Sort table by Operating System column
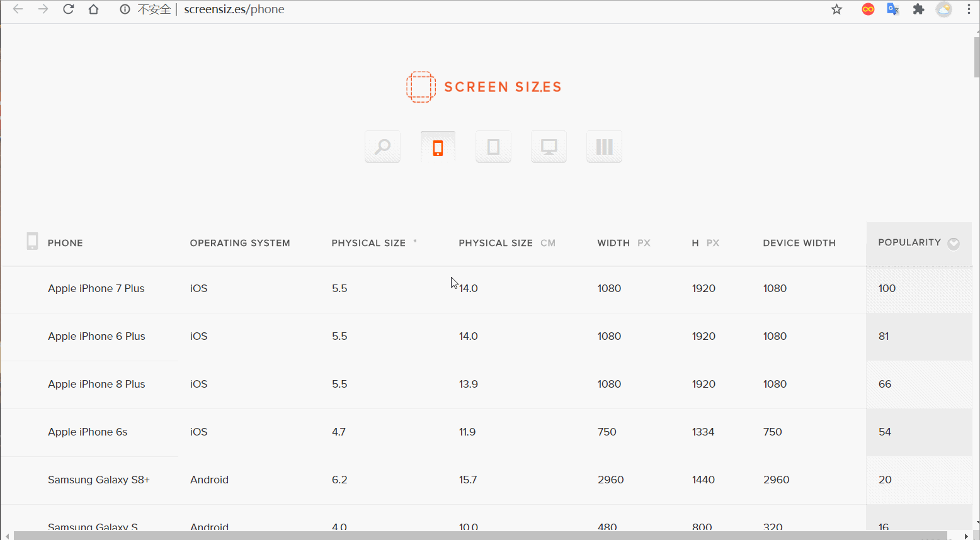 coord(240,243)
